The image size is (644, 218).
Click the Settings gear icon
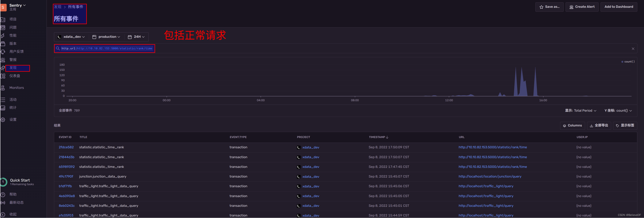(x=3, y=120)
